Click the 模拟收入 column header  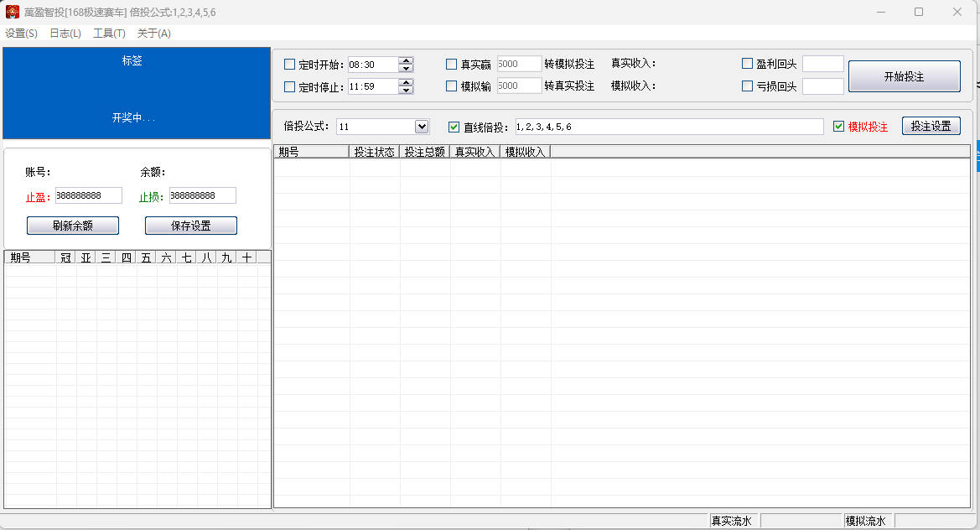point(525,151)
